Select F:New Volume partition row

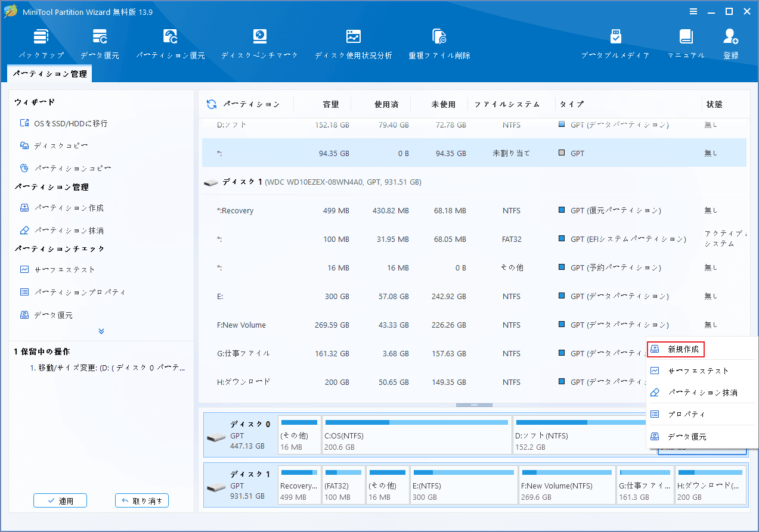click(x=474, y=325)
